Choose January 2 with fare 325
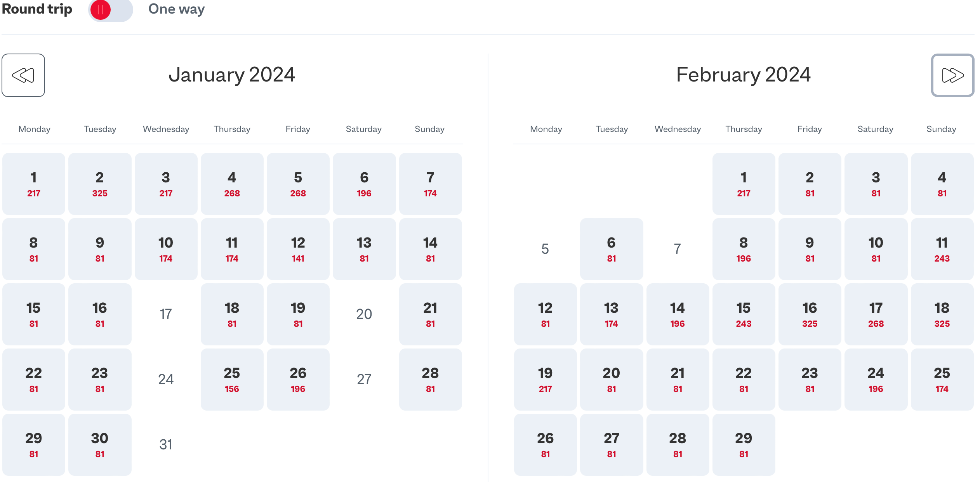The width and height of the screenshot is (980, 482). tap(100, 184)
